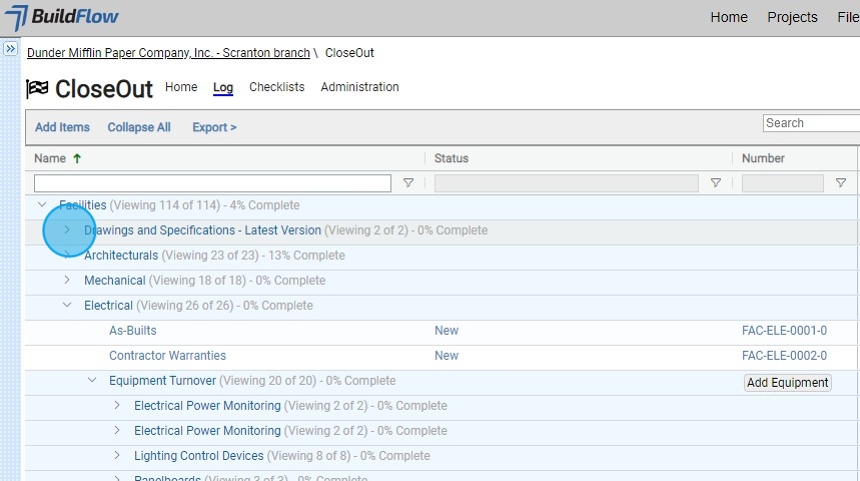Screen dimensions: 860x481
Task: Select the Lighting Control Devices label
Action: coord(199,456)
